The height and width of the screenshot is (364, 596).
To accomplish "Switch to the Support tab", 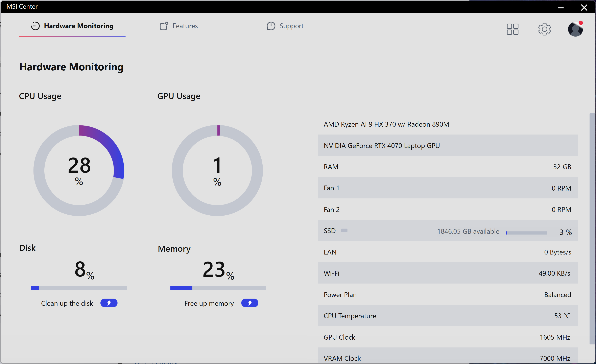I will pos(291,26).
